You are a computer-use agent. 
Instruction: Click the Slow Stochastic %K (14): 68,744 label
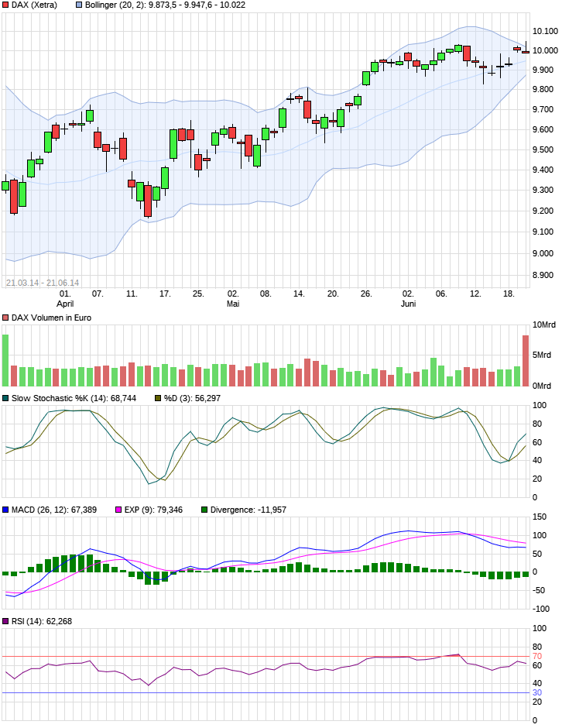[x=74, y=398]
